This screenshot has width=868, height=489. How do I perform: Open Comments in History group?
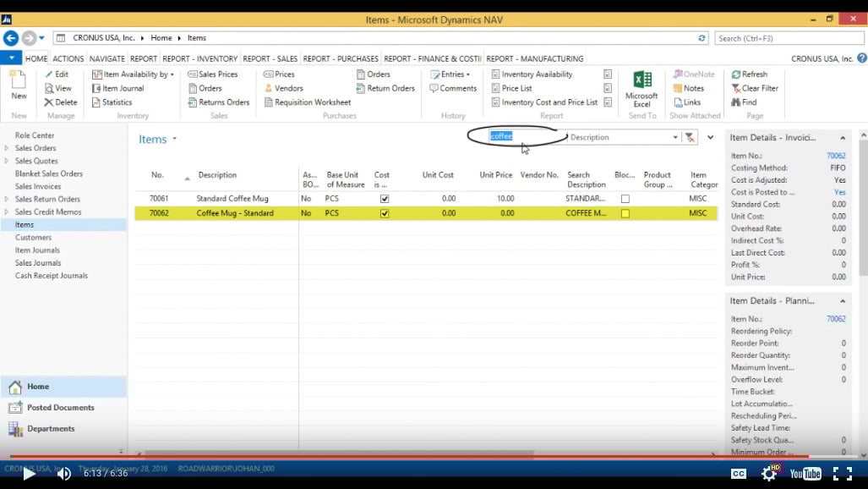click(453, 88)
